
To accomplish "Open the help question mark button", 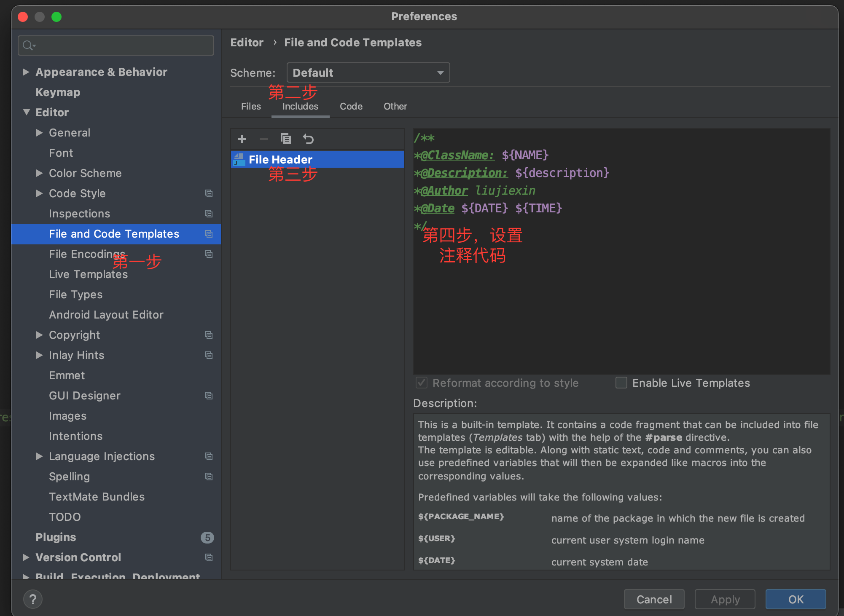I will (x=33, y=599).
